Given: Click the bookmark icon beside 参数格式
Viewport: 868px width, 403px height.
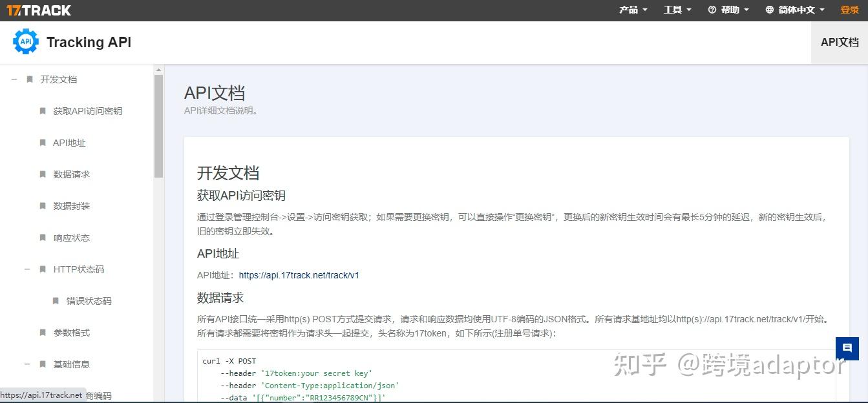Looking at the screenshot, I should tap(41, 332).
